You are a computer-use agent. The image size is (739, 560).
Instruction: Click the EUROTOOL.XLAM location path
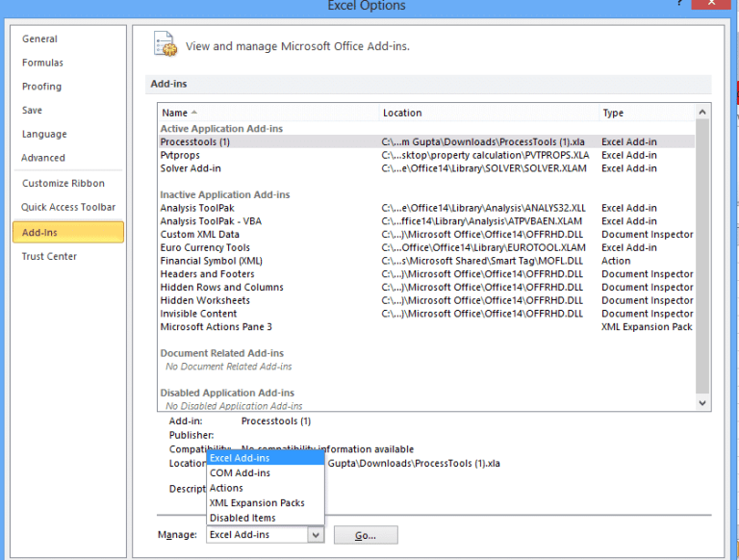[x=484, y=247]
